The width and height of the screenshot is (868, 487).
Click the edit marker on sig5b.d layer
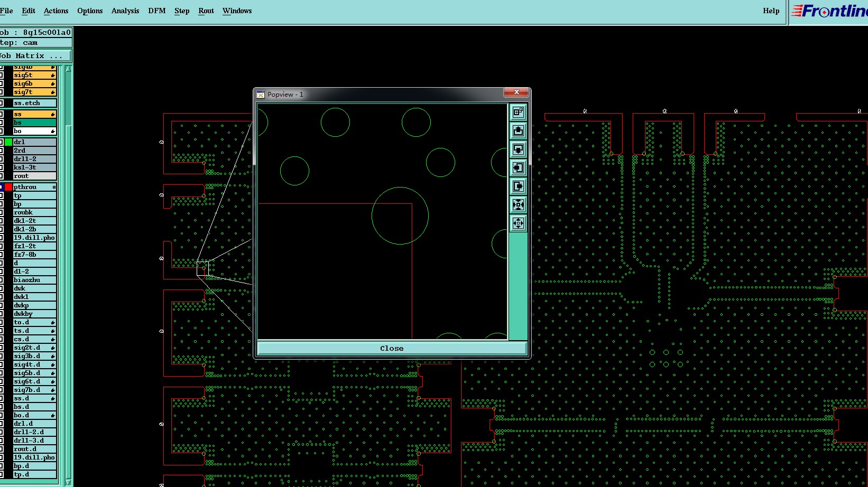point(53,373)
